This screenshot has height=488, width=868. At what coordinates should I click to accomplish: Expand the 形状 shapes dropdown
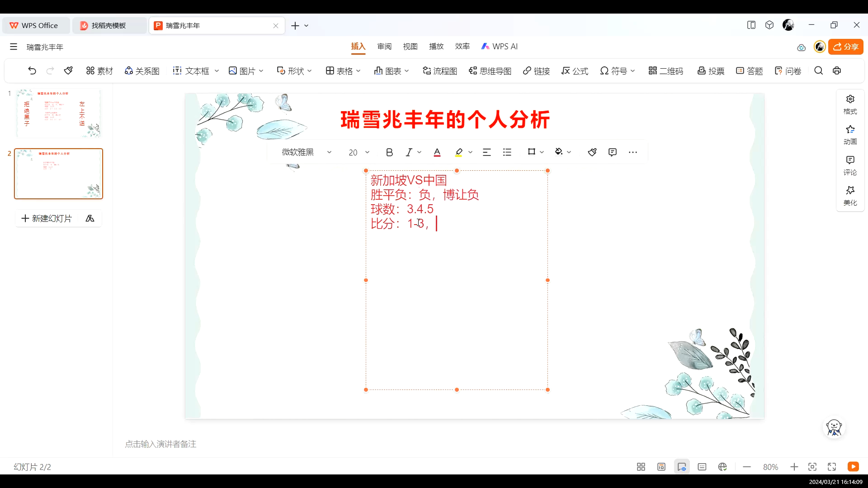pos(310,71)
